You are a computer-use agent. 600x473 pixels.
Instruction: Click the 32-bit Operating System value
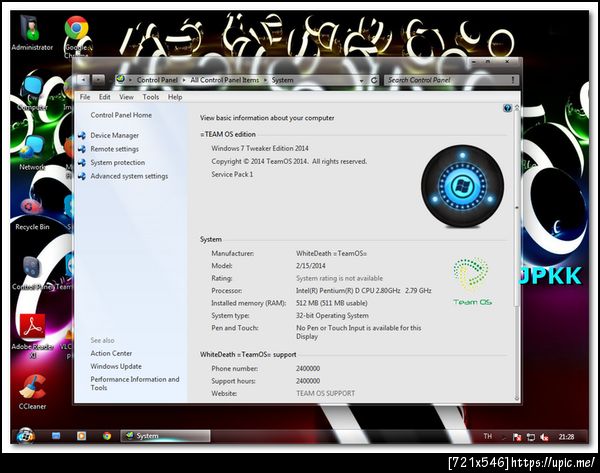click(332, 315)
